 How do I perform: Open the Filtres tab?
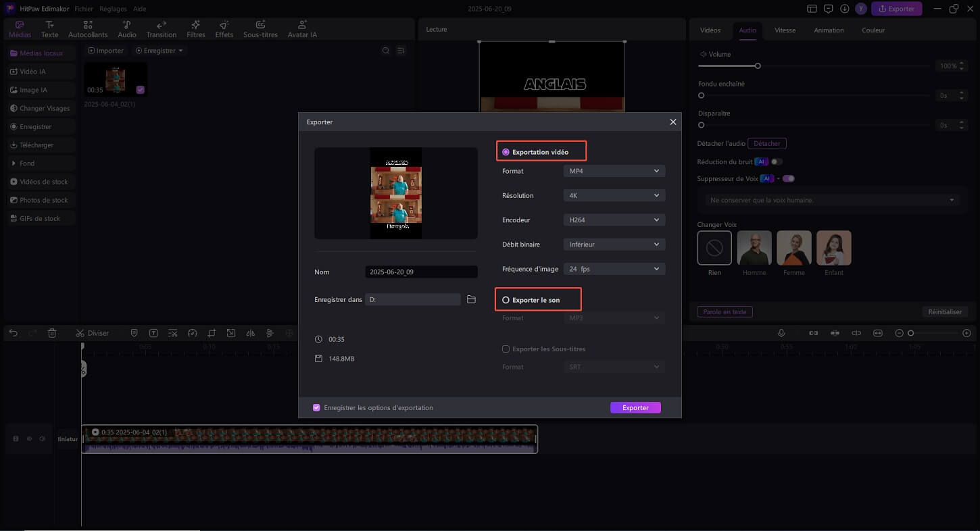coord(196,29)
